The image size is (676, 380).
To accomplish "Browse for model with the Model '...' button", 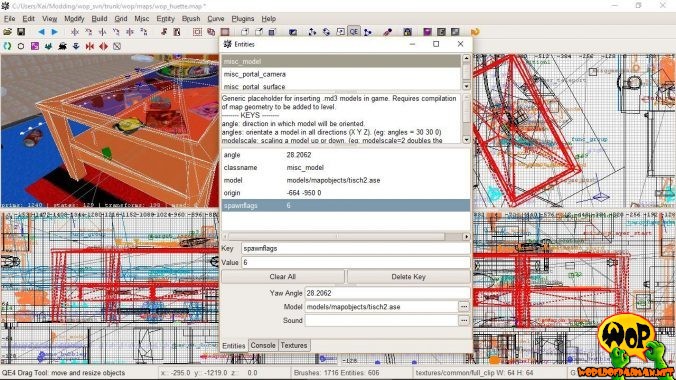I will 464,307.
